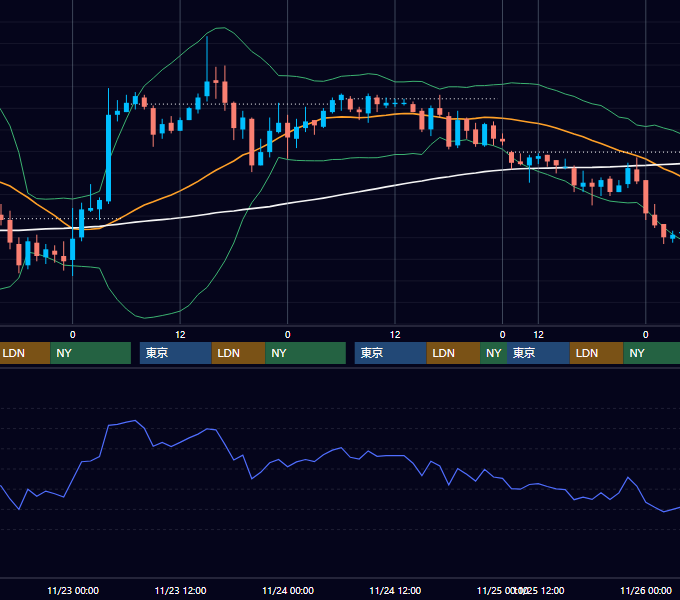Screen dimensions: 680x600
Task: Click the 12 hour label above third 東京 block
Action: (539, 335)
